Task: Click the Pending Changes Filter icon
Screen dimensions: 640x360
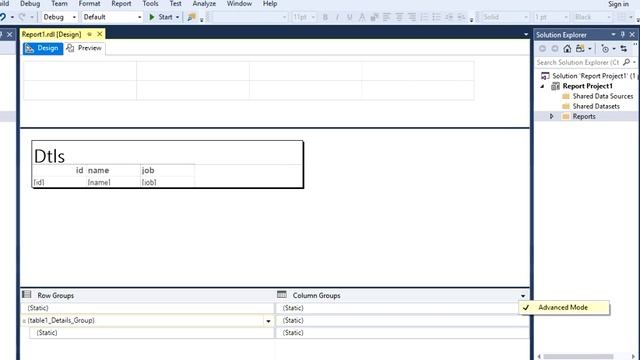Action: coord(605,49)
